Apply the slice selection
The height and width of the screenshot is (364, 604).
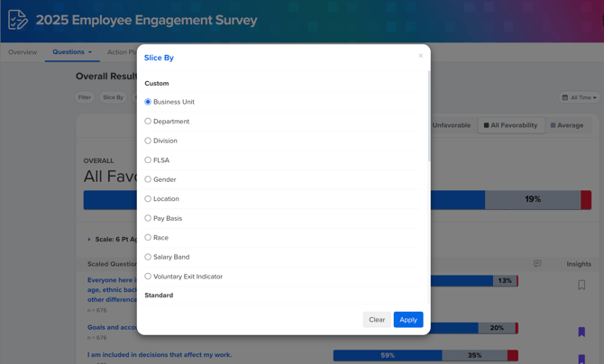coord(408,320)
